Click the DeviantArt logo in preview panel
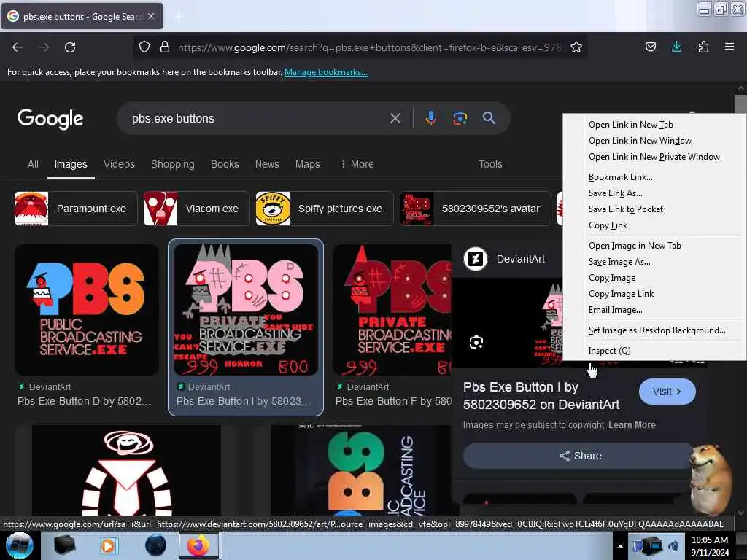 point(476,259)
